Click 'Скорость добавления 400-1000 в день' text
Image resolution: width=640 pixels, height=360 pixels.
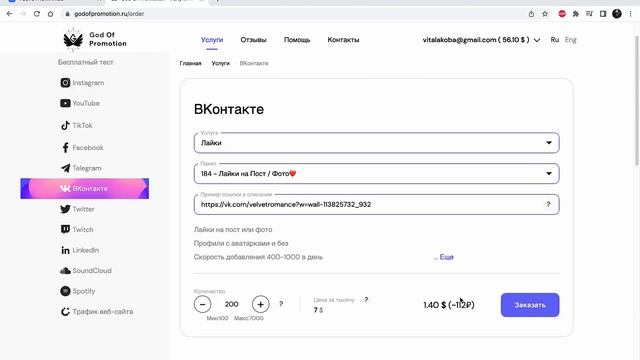[258, 257]
